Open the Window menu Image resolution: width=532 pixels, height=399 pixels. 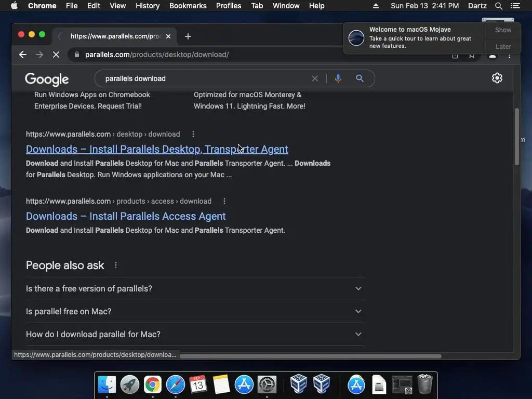pyautogui.click(x=286, y=6)
